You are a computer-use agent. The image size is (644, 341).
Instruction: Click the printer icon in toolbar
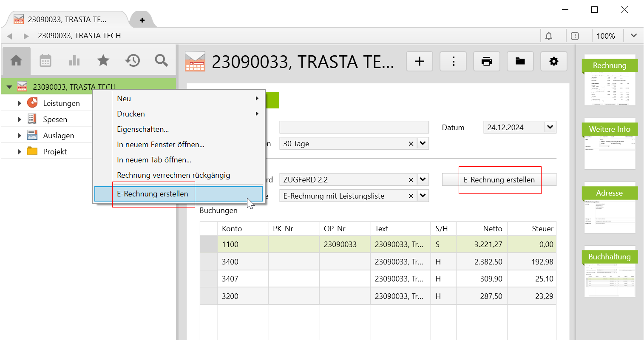(486, 62)
